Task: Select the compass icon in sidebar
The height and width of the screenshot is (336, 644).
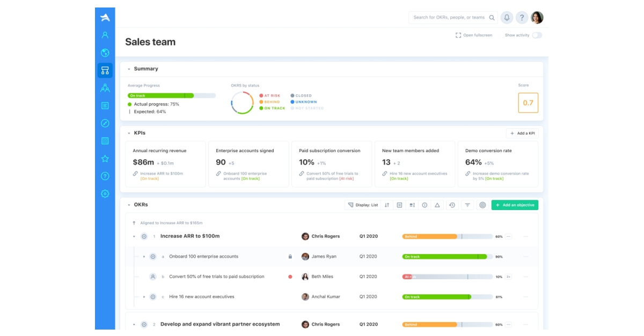Action: (105, 123)
